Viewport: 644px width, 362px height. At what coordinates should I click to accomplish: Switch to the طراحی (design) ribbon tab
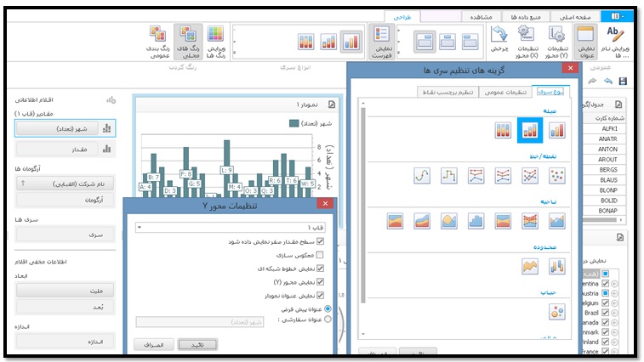(x=402, y=17)
